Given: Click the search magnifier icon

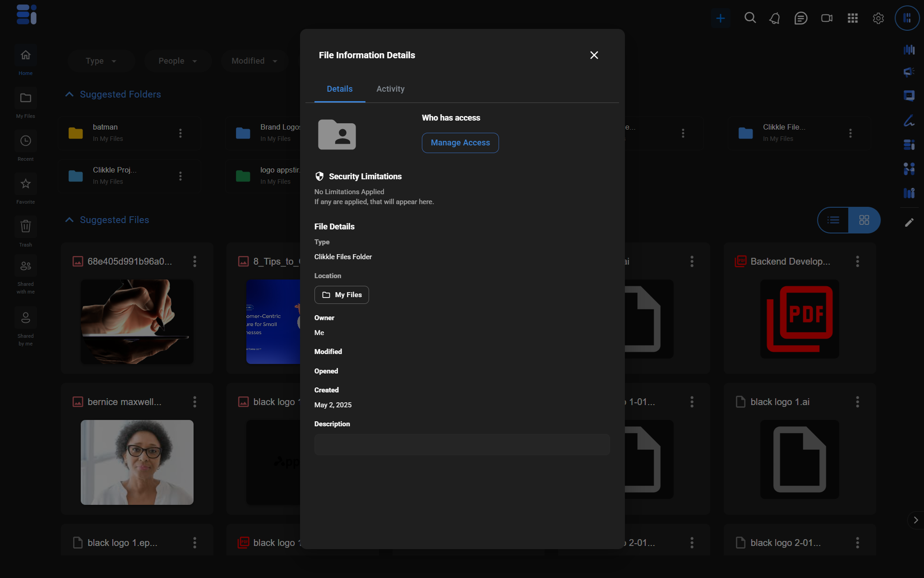Looking at the screenshot, I should click(750, 18).
